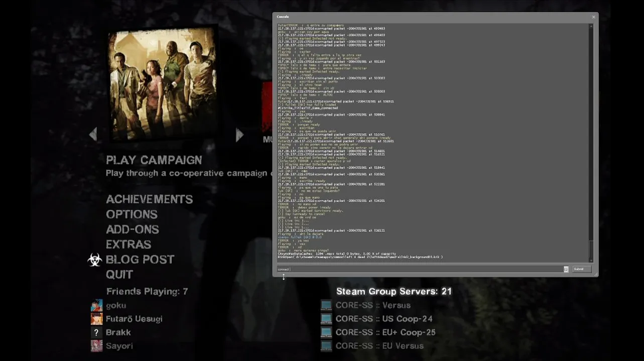Open the console command history dropdown
Screen dimensions: 644x361
[x=566, y=269]
